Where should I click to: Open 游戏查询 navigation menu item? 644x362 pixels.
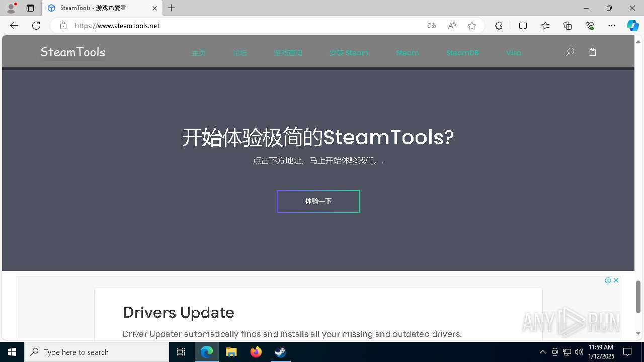click(x=288, y=53)
